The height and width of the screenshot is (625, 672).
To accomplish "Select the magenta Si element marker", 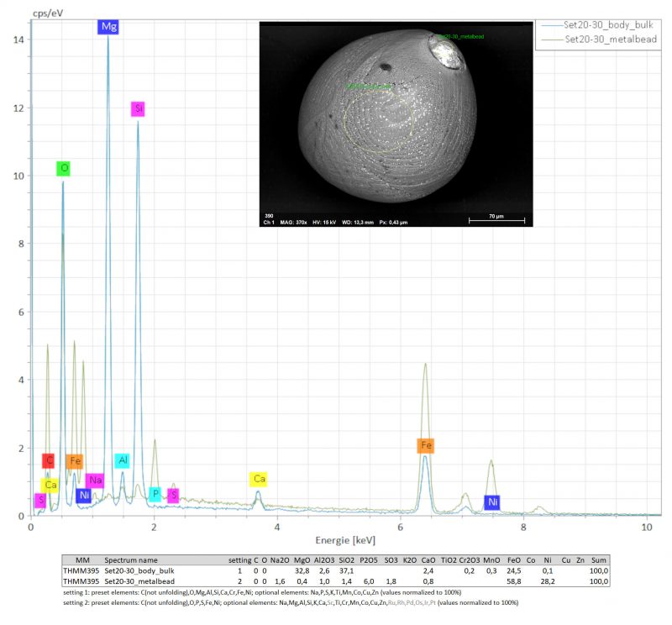I will [138, 109].
